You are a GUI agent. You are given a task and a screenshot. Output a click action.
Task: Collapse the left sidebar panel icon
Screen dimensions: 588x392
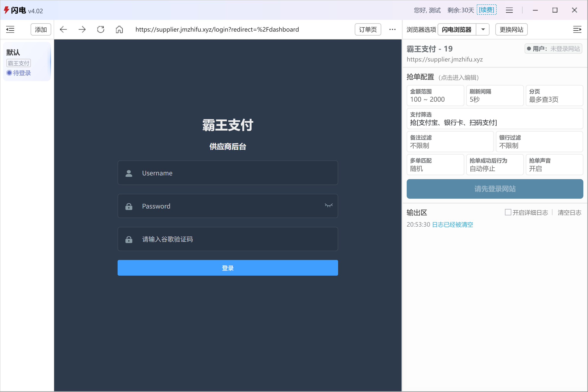(10, 29)
